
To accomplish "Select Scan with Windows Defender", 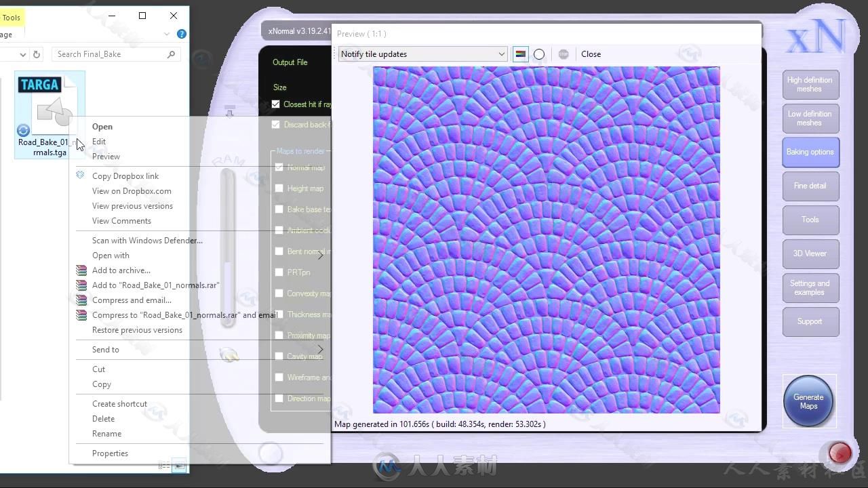I will click(147, 241).
